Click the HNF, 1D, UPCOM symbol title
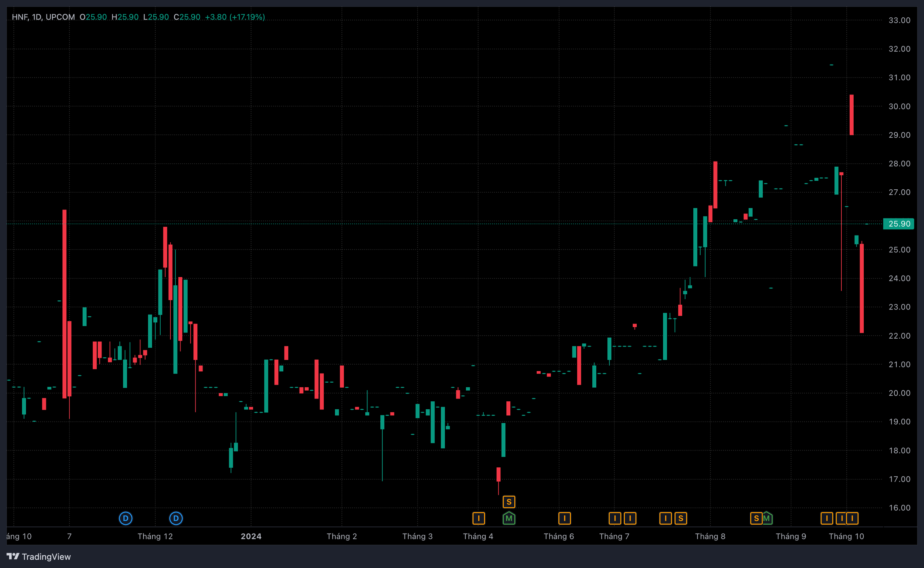Image resolution: width=924 pixels, height=568 pixels. [43, 17]
